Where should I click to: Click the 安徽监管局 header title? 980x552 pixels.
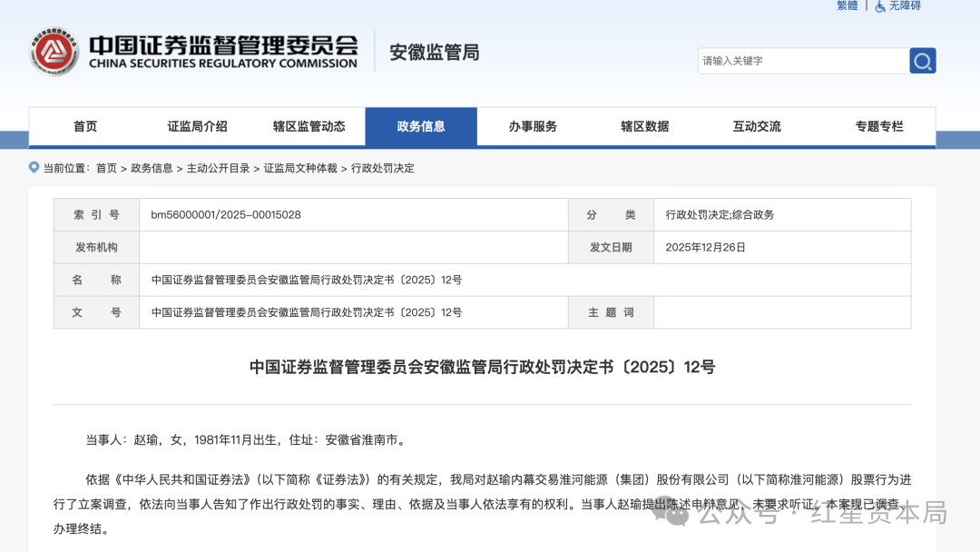coord(433,53)
